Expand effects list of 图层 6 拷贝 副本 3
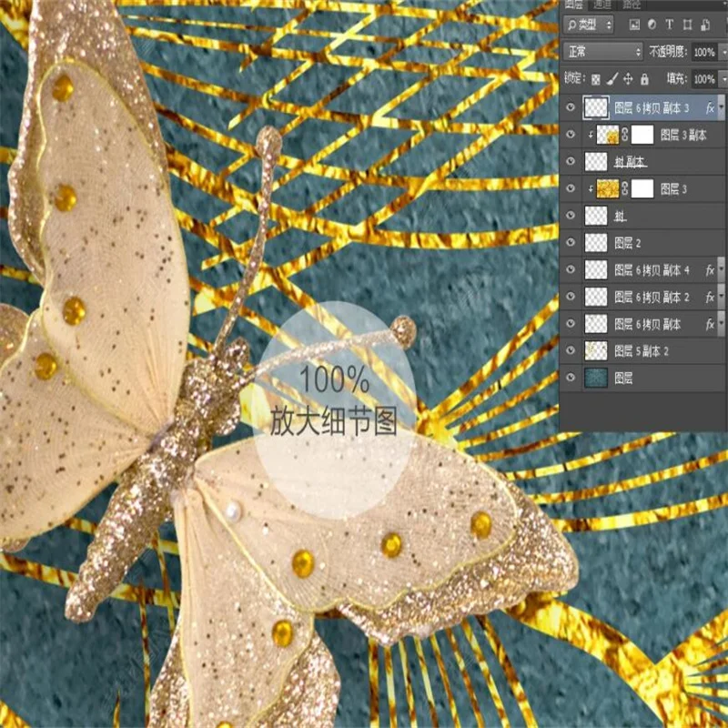This screenshot has height=728, width=728. 721,108
